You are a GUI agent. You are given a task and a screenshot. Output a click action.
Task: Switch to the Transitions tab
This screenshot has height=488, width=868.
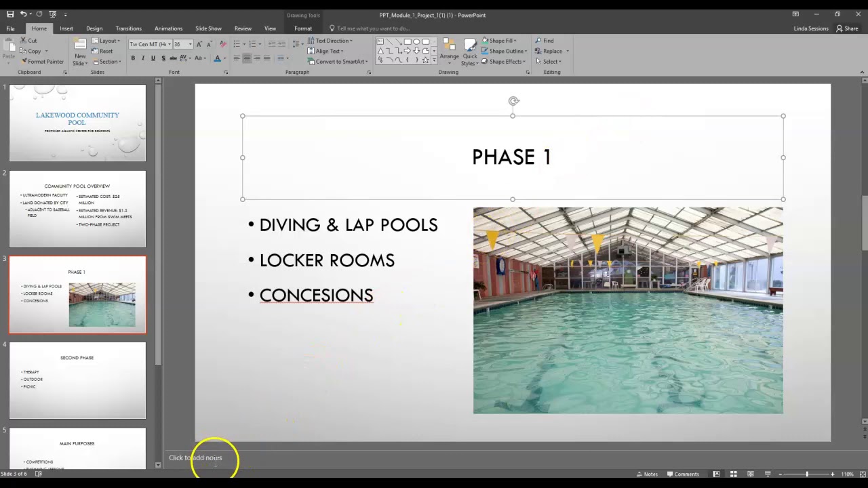pyautogui.click(x=128, y=28)
